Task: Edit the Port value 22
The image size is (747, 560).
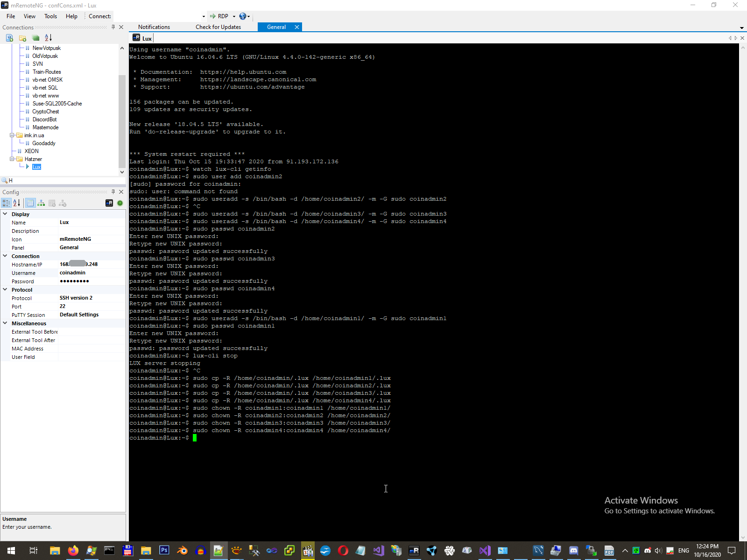Action: point(92,306)
